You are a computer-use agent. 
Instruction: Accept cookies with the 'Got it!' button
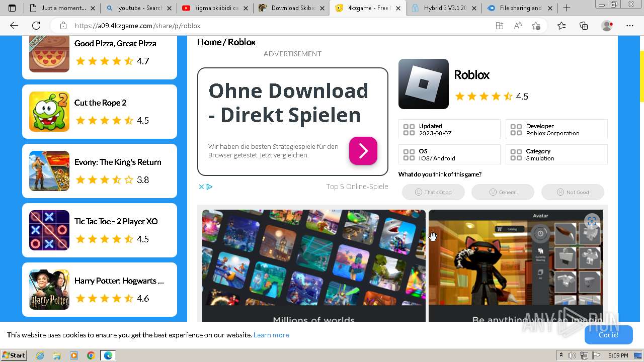608,335
